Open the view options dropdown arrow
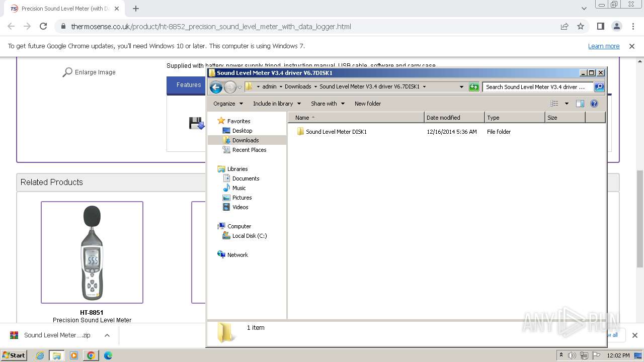 click(566, 104)
